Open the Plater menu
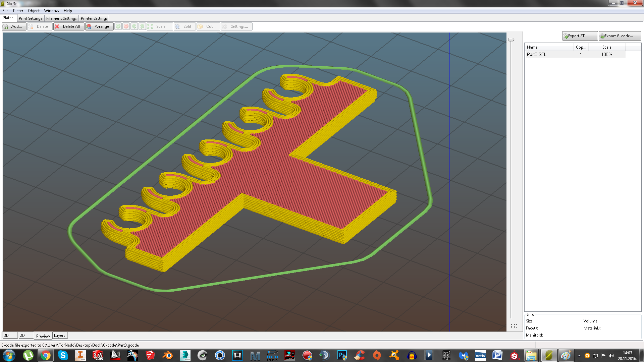Viewport: 644px width, 362px height. 18,11
